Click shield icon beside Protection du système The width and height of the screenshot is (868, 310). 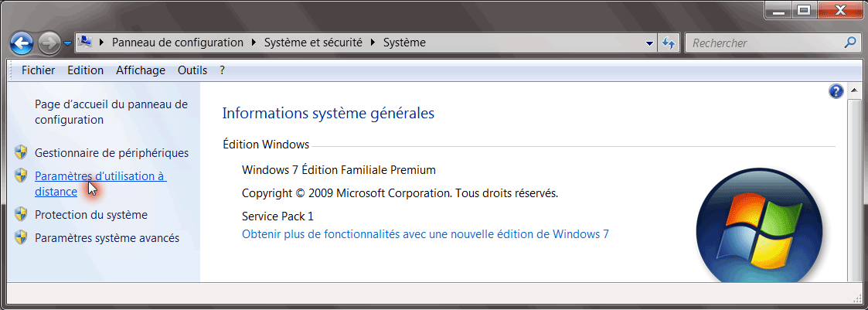click(21, 214)
